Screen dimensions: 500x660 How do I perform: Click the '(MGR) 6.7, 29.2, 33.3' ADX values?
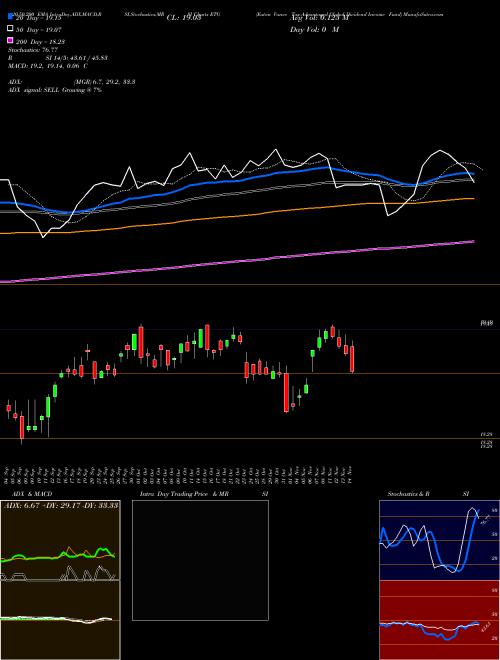pos(104,82)
